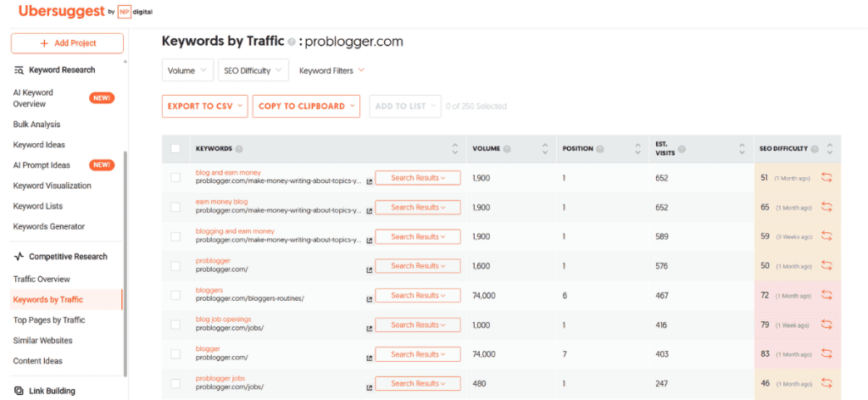Refresh SEO difficulty for 'blog job openings'
This screenshot has height=400, width=868.
point(826,325)
